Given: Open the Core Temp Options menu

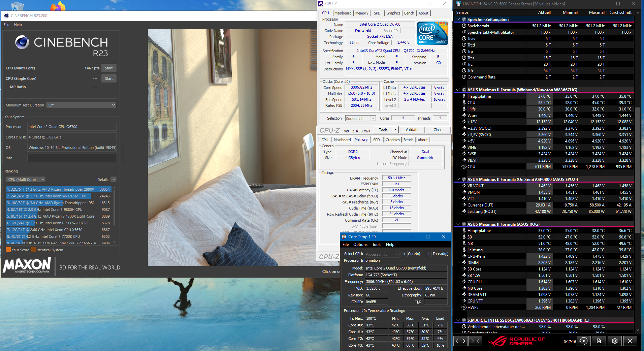Looking at the screenshot, I should (360, 245).
